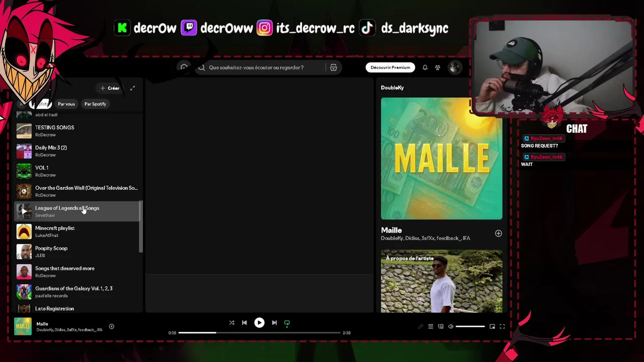Image resolution: width=644 pixels, height=362 pixels.
Task: Adjust the volume slider
Action: click(470, 326)
